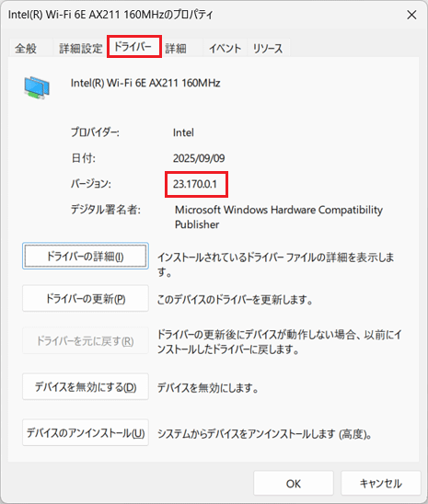The image size is (428, 504).
Task: Click the バージョン: label
Action: [91, 184]
